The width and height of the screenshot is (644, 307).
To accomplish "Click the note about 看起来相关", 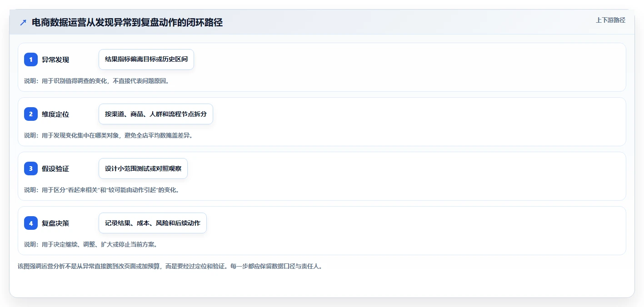I will point(102,190).
